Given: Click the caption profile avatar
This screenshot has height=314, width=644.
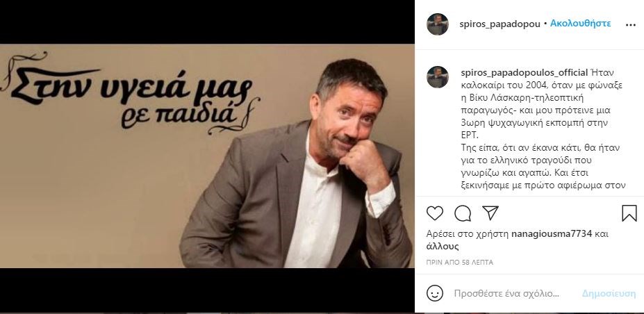Looking at the screenshot, I should click(x=438, y=76).
